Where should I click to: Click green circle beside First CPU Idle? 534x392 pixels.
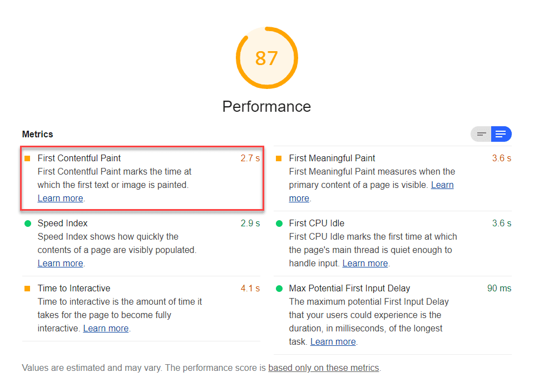[x=279, y=224]
